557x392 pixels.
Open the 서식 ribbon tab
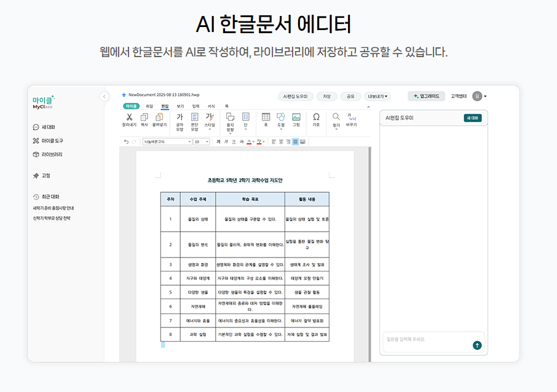(x=211, y=106)
